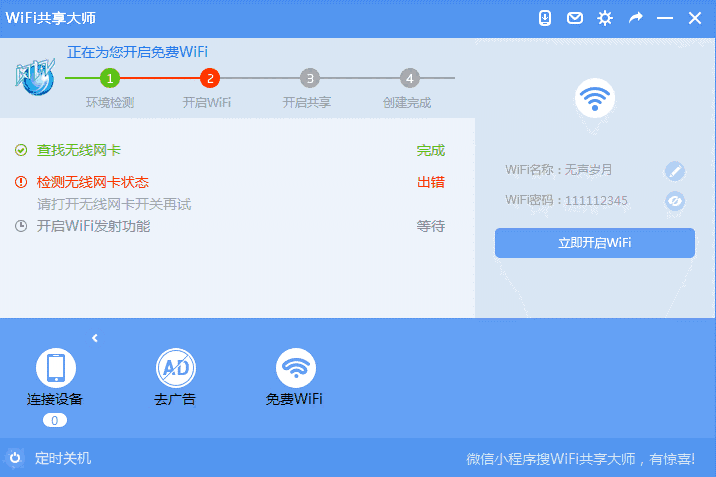Open 免费WiFi icon
The image size is (716, 477).
point(295,368)
